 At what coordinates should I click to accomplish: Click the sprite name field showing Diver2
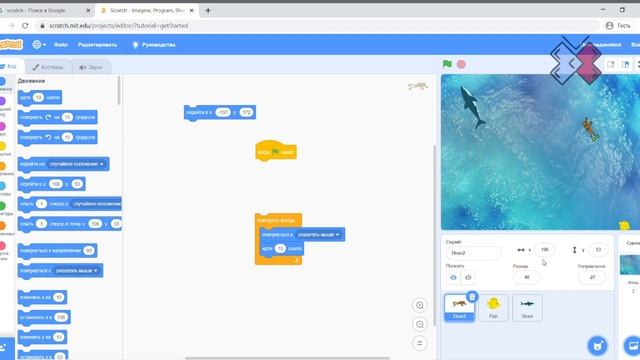tap(473, 253)
